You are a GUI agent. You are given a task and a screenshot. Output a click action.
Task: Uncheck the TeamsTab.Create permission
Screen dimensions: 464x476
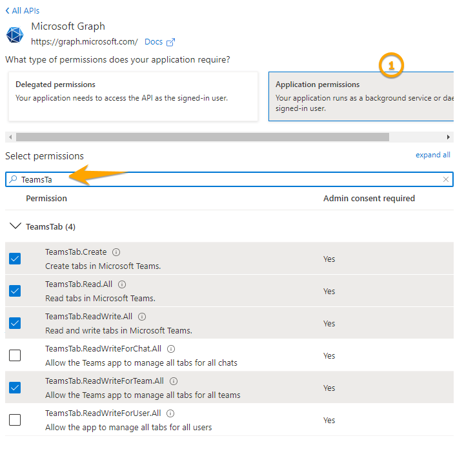pyautogui.click(x=15, y=259)
